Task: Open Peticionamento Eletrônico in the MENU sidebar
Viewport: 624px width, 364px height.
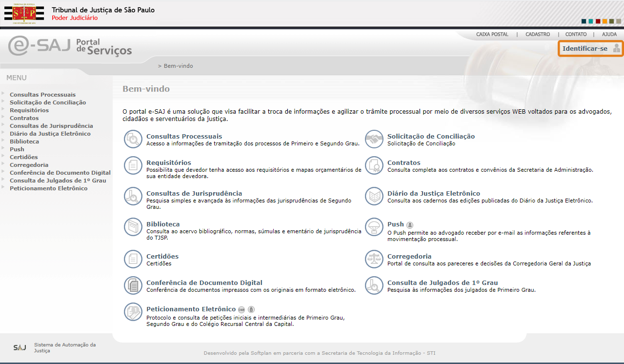Action: click(49, 188)
